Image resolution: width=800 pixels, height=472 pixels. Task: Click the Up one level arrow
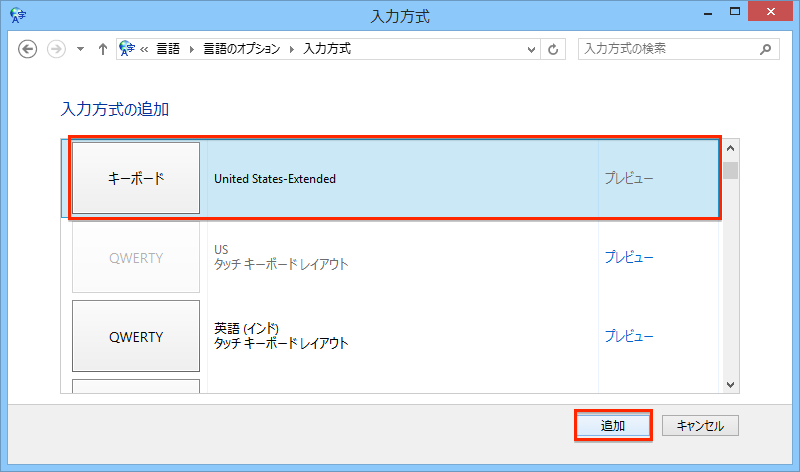(x=102, y=49)
